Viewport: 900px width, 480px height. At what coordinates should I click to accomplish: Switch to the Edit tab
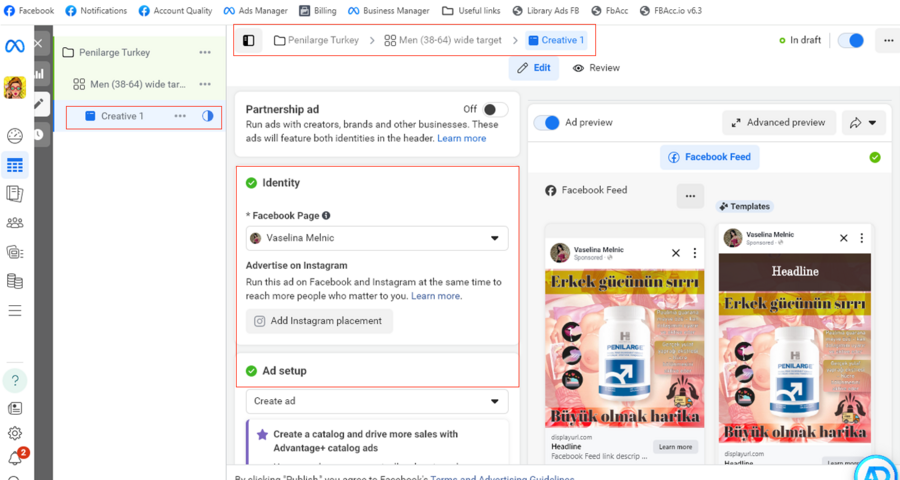534,68
